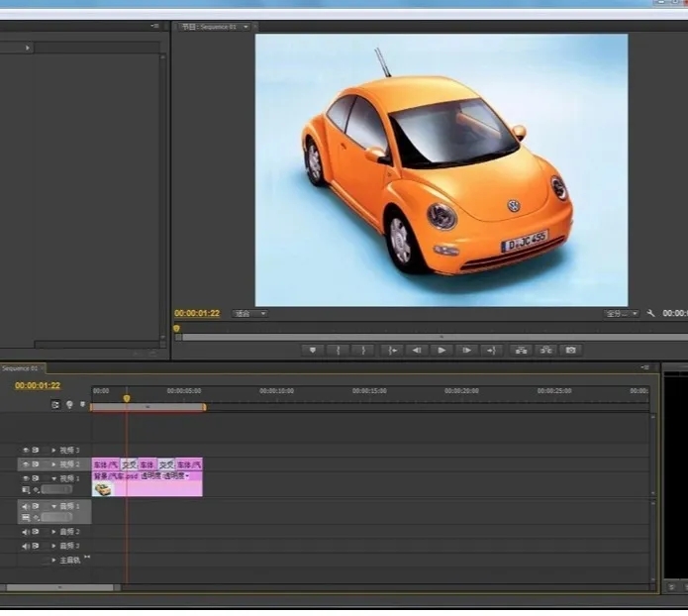Collapse the 视频 1 track triangle
688x616 pixels.
[54, 478]
